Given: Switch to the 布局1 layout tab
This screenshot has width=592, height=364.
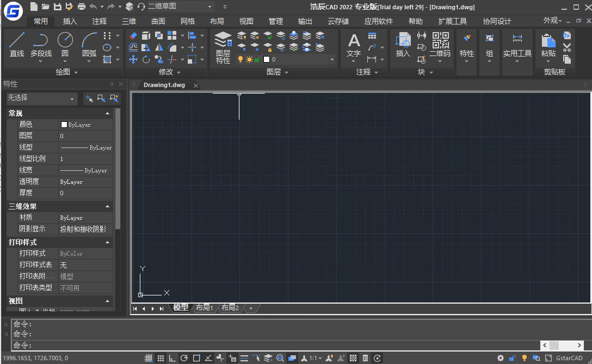Looking at the screenshot, I should tap(205, 308).
